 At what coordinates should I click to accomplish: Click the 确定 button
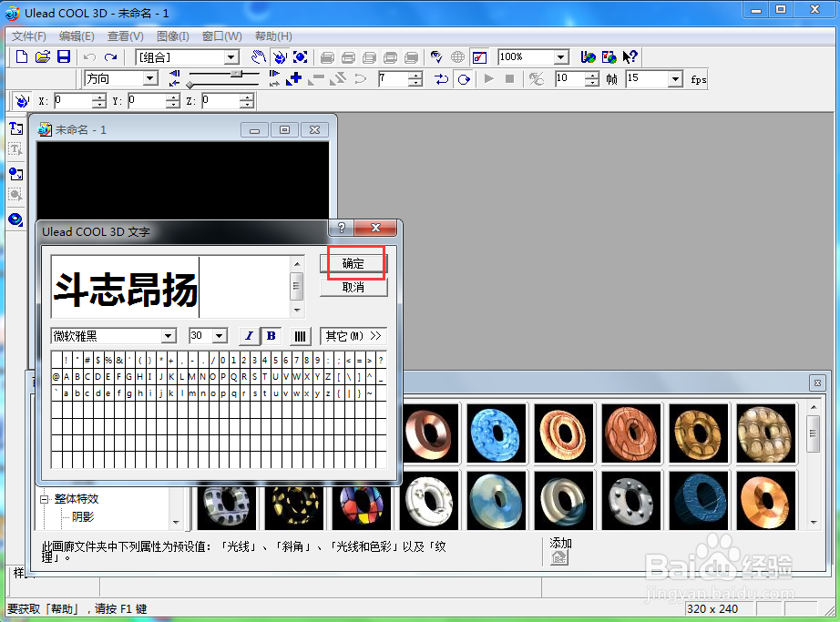click(x=353, y=263)
